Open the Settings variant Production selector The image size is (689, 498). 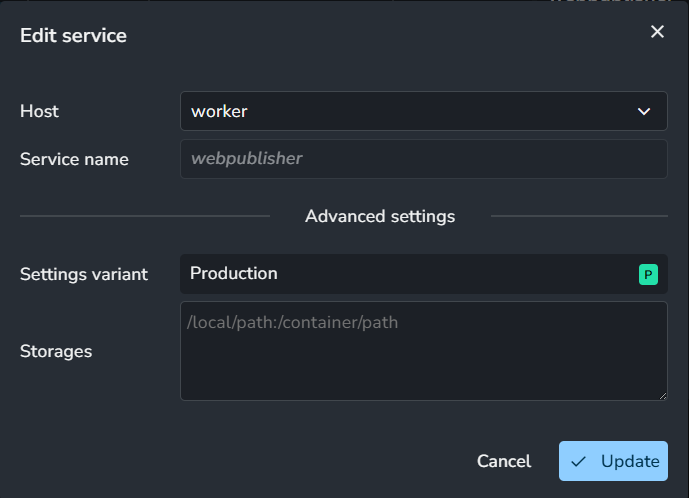(x=410, y=274)
